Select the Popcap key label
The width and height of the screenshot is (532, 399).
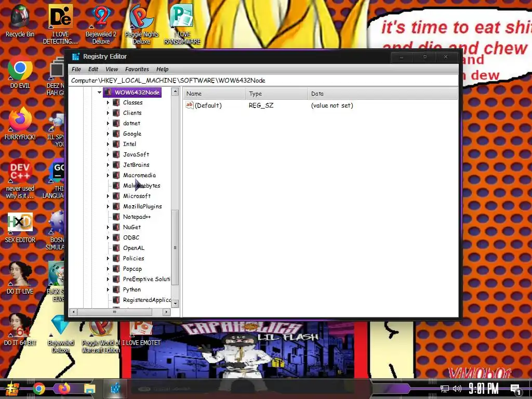(x=132, y=269)
